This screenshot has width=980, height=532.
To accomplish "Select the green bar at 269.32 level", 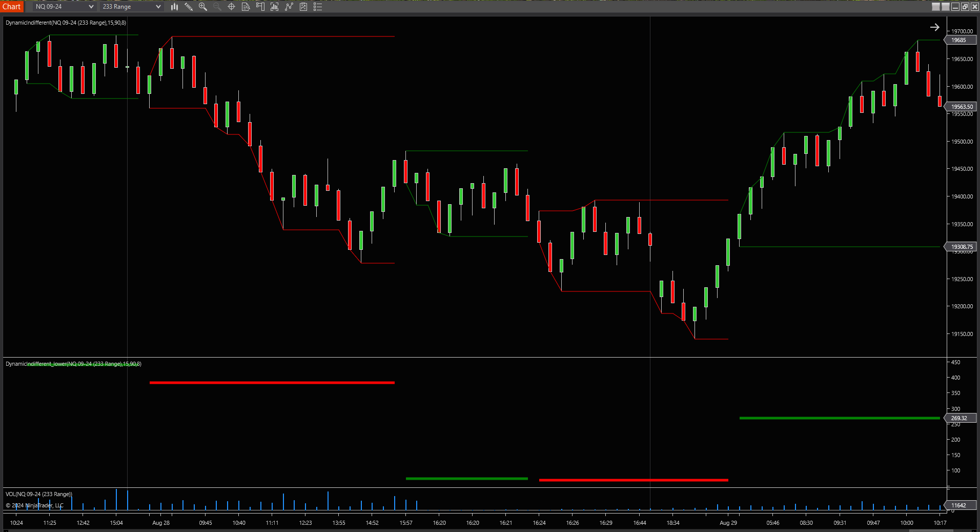I will 840,418.
